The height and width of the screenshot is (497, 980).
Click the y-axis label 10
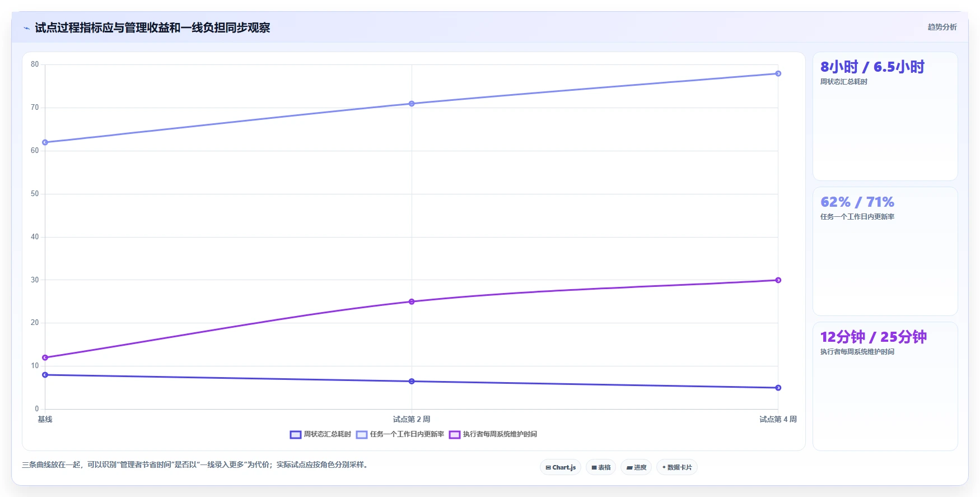(x=35, y=366)
